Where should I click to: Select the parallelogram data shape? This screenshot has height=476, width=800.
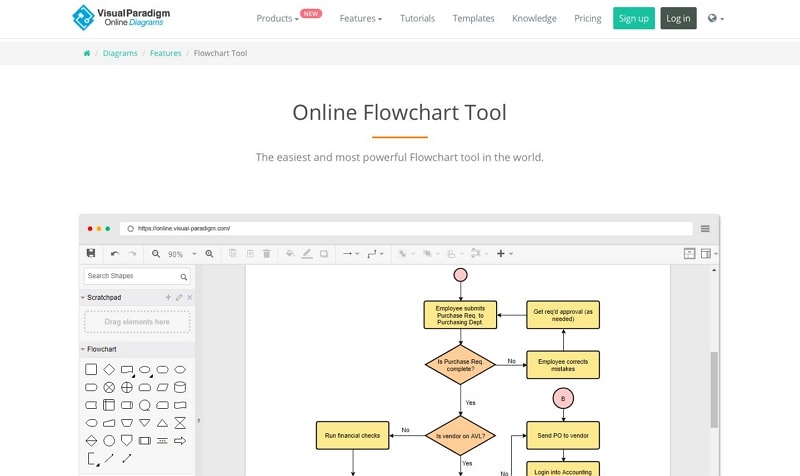click(162, 387)
